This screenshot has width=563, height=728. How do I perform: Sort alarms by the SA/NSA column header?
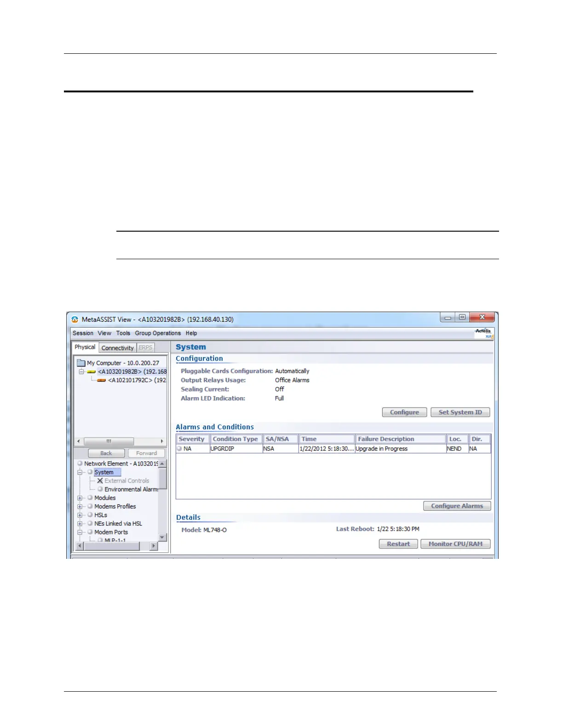(281, 439)
